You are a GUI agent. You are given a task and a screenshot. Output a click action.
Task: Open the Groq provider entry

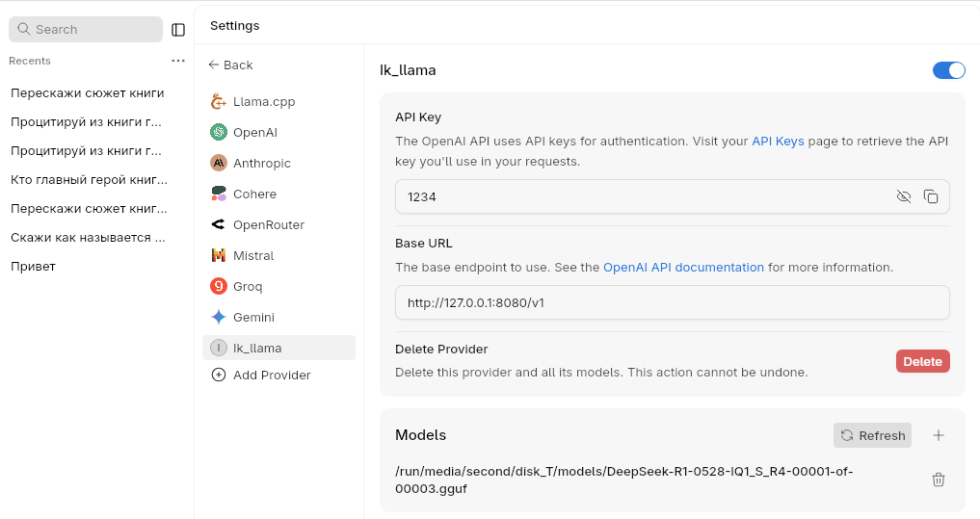pyautogui.click(x=247, y=286)
